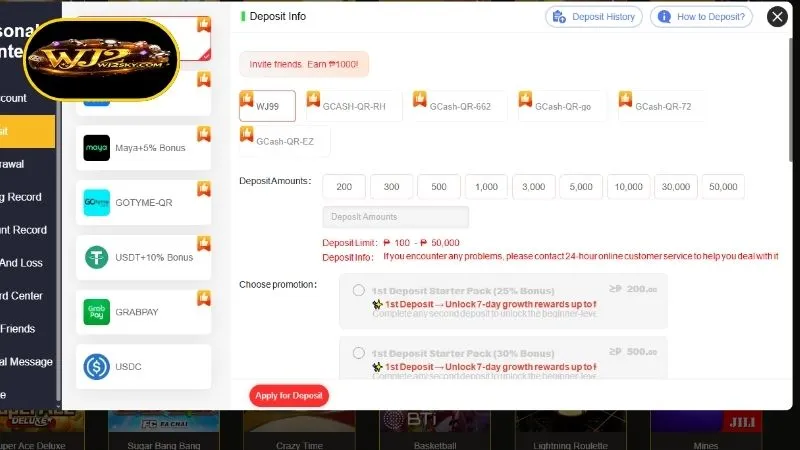The image size is (800, 450).
Task: Choose Maya+5% Bonus payment method
Action: coord(143,148)
